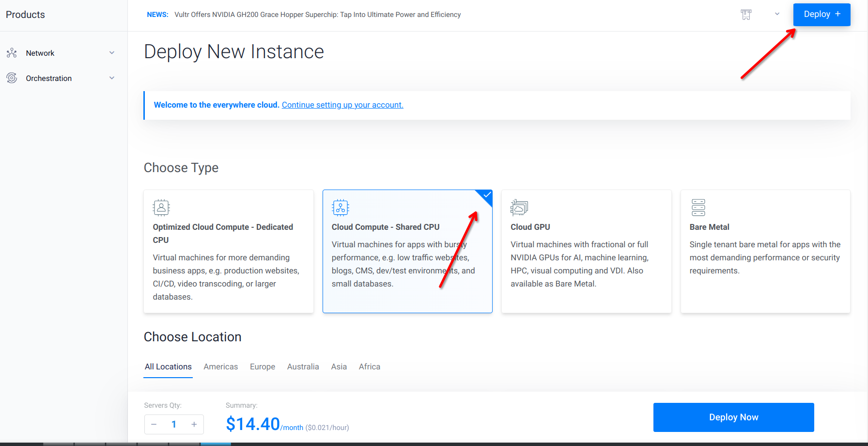Switch to the Asia location tab
Viewport: 868px width, 446px height.
339,367
